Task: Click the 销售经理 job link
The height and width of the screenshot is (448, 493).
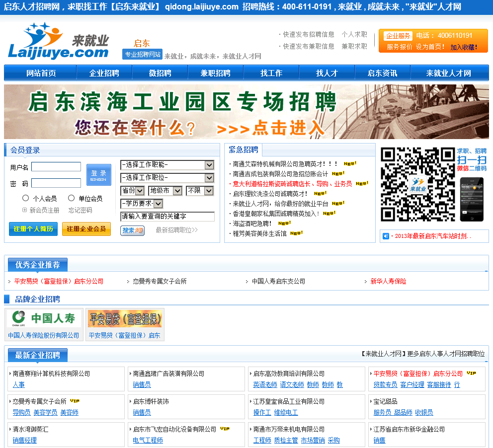Action: point(25,440)
